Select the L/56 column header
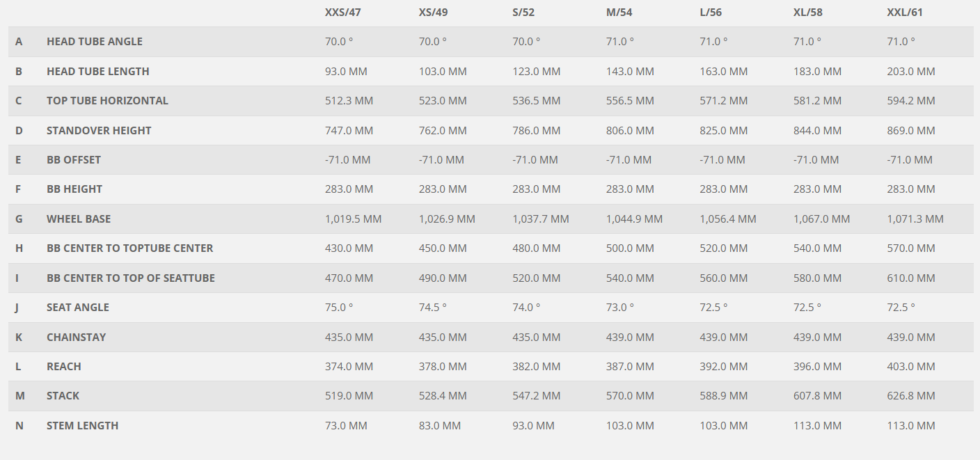Screen dimensions: 980x460 [x=714, y=12]
